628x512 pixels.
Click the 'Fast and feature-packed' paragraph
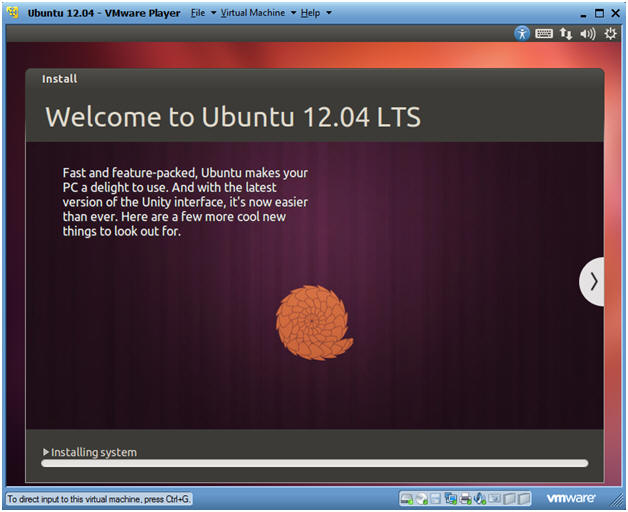(185, 202)
